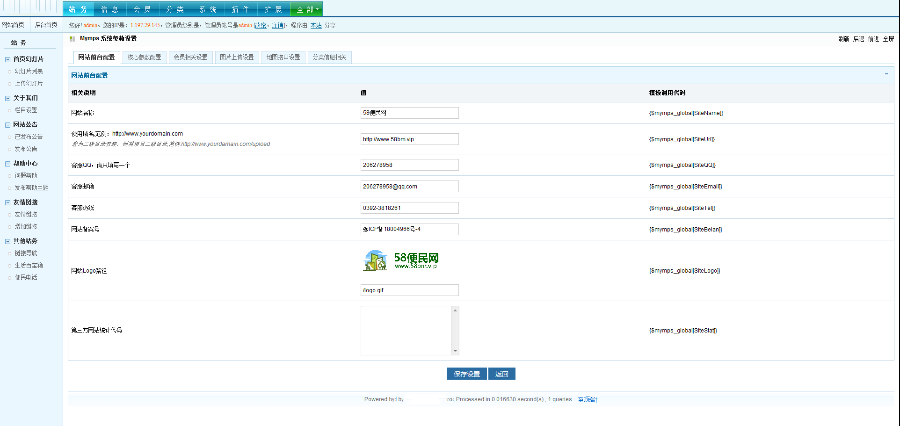The height and width of the screenshot is (426, 900).
Task: Click the statistics textarea scrollbar up arrow
Action: click(x=455, y=311)
